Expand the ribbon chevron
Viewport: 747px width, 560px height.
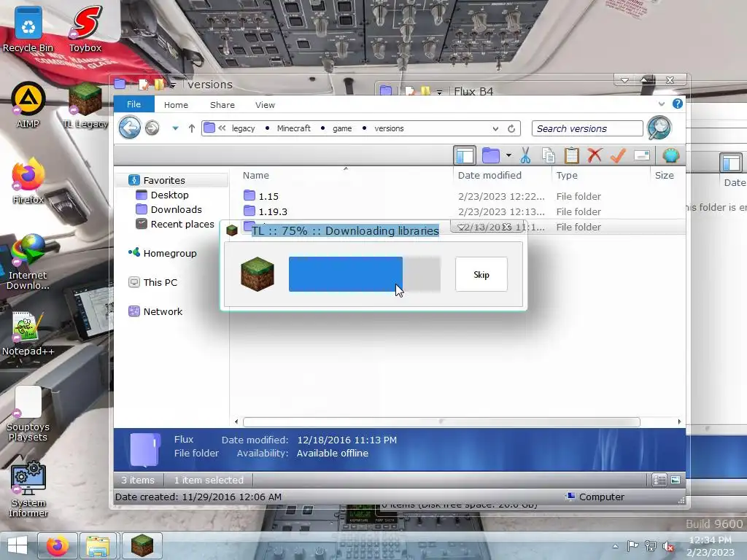click(661, 104)
